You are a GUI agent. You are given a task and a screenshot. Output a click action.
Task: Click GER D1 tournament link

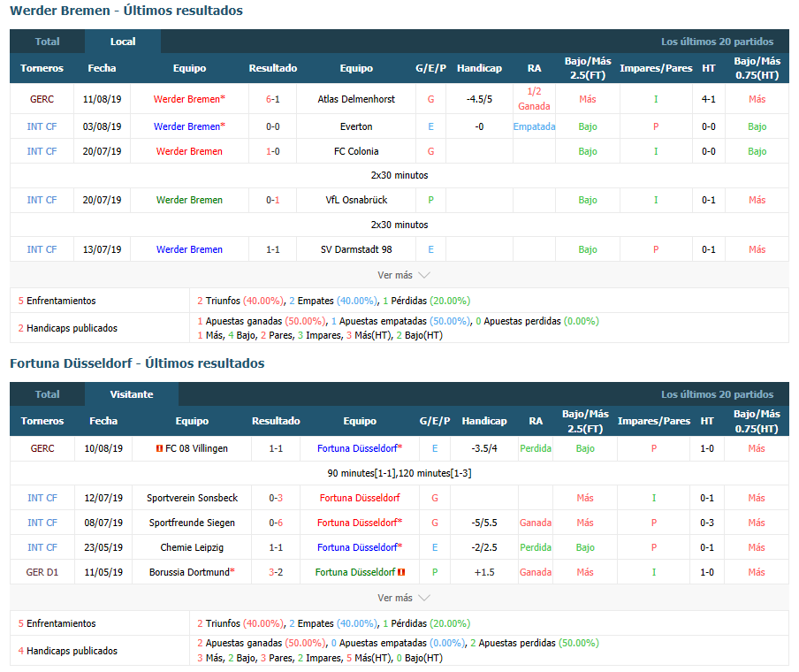[42, 572]
